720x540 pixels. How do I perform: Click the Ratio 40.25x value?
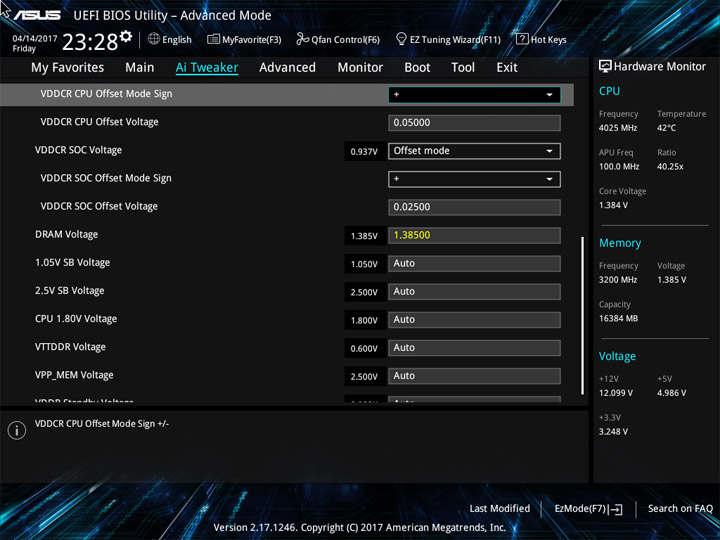[670, 167]
